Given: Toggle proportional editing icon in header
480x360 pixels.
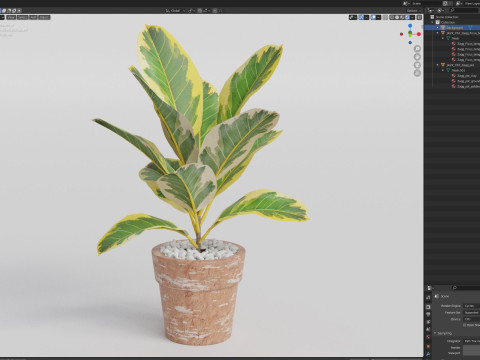Looking at the screenshot, I should [x=215, y=11].
